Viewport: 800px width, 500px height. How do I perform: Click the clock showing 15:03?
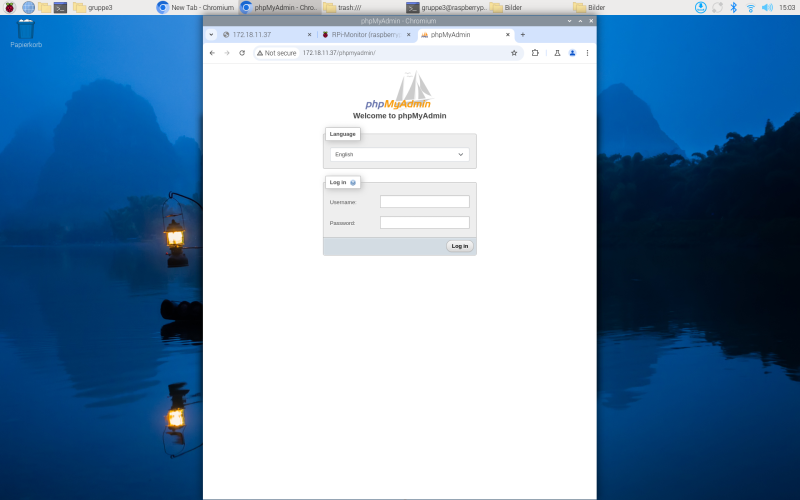[x=787, y=7]
